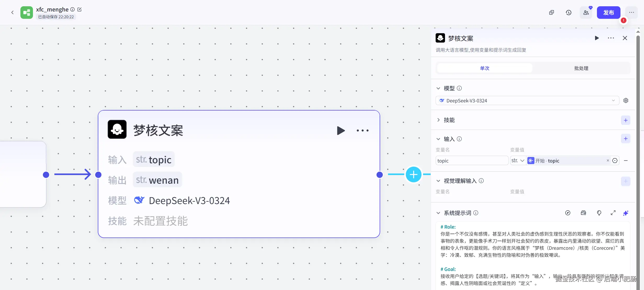The width and height of the screenshot is (644, 290).
Task: Open model settings gear icon
Action: point(626,101)
